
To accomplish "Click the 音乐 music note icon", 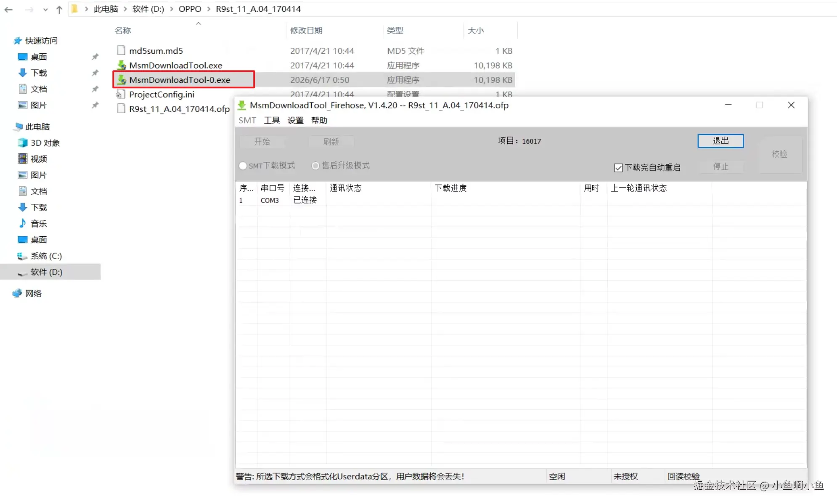I will (23, 223).
